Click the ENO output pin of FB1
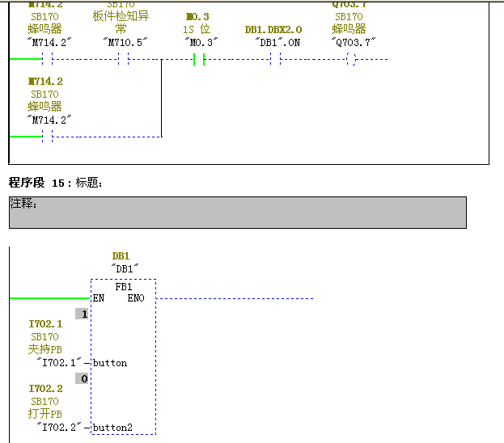This screenshot has height=443, width=504. point(136,298)
